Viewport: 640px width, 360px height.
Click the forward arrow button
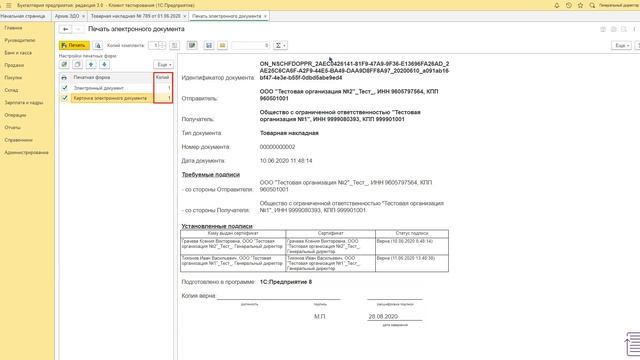click(78, 29)
